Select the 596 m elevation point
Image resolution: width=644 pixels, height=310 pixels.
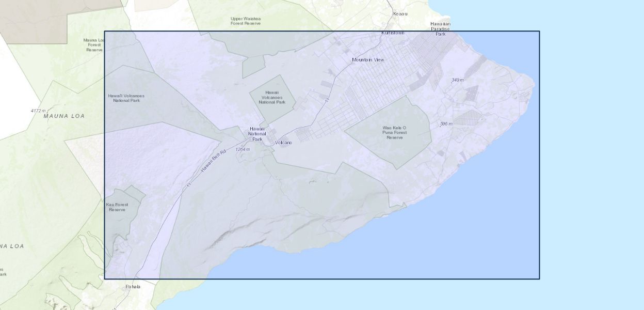pos(446,124)
